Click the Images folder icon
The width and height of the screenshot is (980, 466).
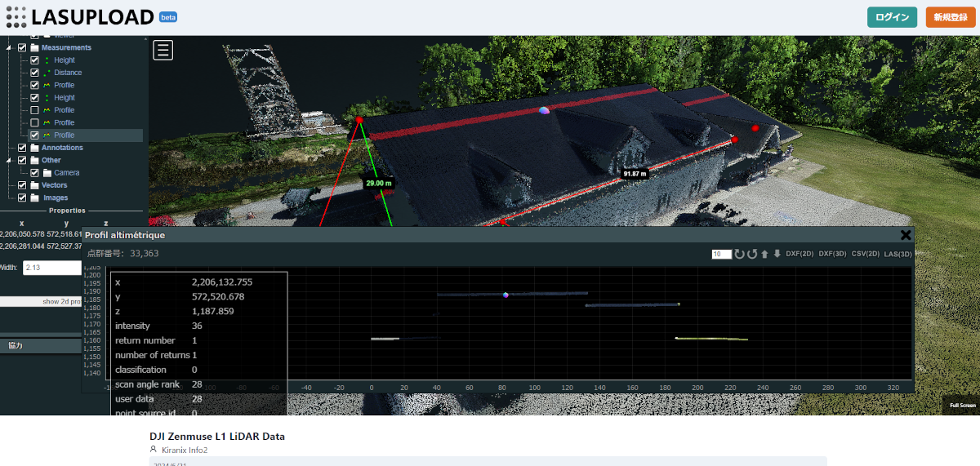click(34, 197)
